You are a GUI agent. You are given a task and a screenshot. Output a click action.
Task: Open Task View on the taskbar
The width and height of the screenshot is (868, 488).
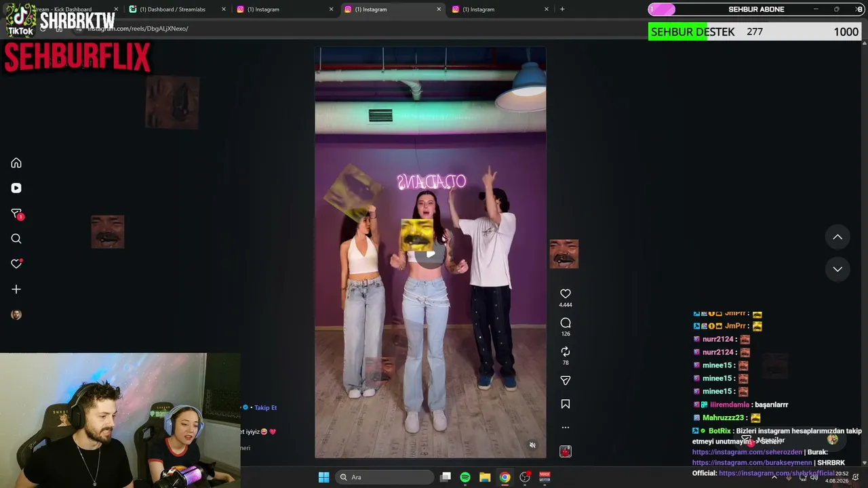(x=446, y=477)
